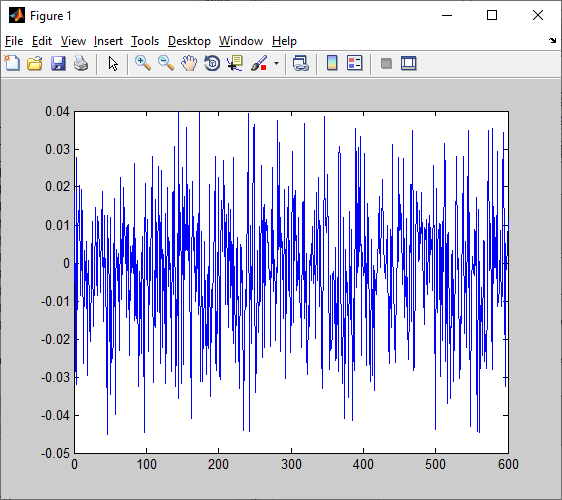Print the figure using the printer icon
Screen dimensions: 562x500
[x=81, y=63]
